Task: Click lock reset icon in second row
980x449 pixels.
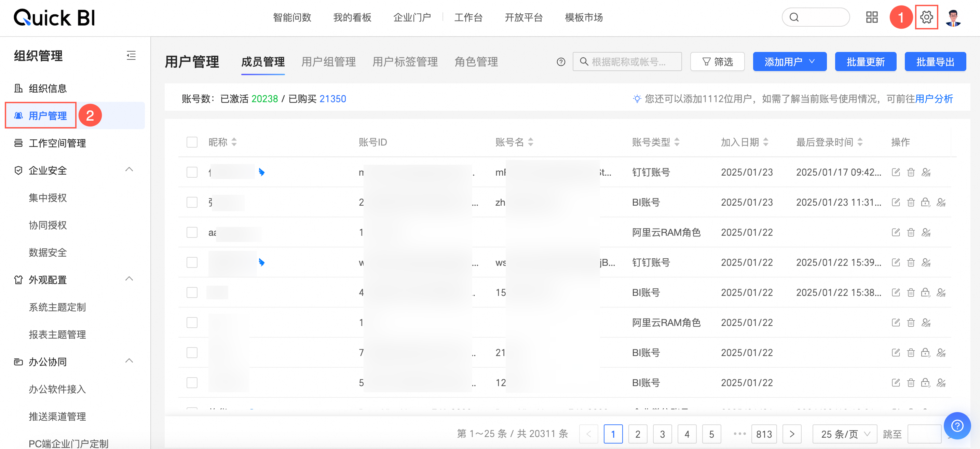Action: [x=925, y=202]
